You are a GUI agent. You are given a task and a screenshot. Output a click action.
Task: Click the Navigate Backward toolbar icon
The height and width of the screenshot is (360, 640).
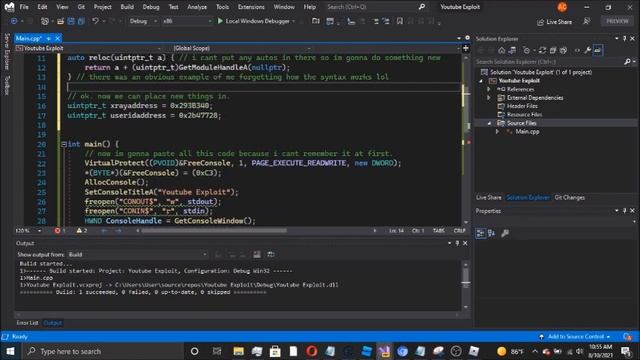click(x=14, y=21)
